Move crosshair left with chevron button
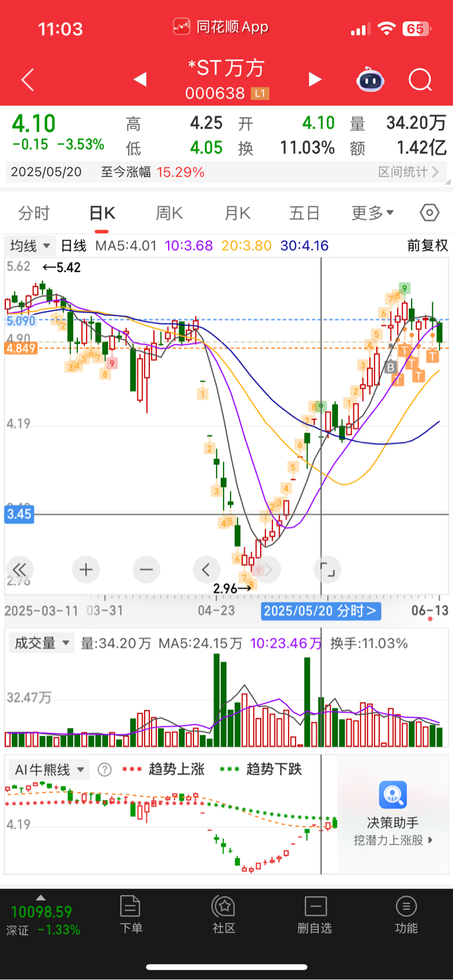 (206, 569)
